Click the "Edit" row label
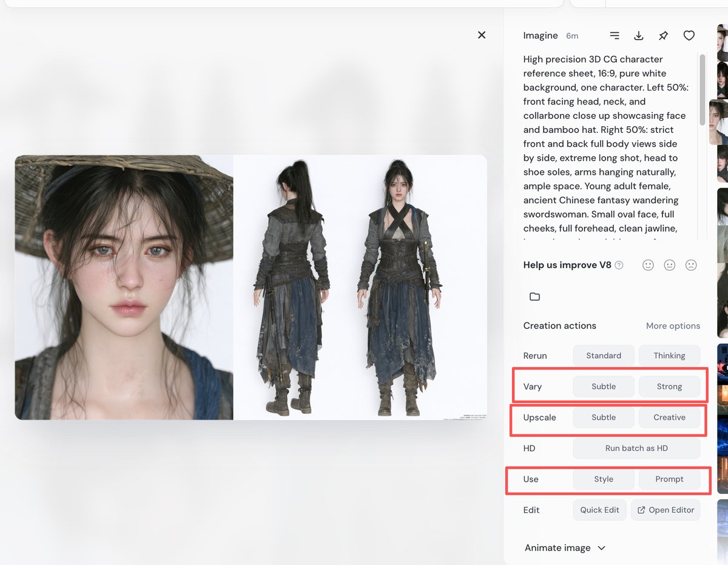The width and height of the screenshot is (728, 565). click(x=531, y=510)
